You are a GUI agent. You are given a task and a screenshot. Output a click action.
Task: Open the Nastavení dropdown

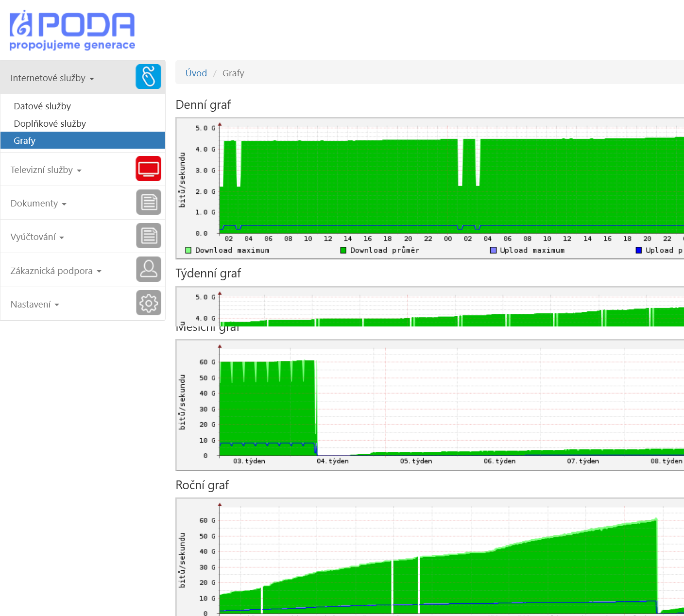click(x=34, y=305)
